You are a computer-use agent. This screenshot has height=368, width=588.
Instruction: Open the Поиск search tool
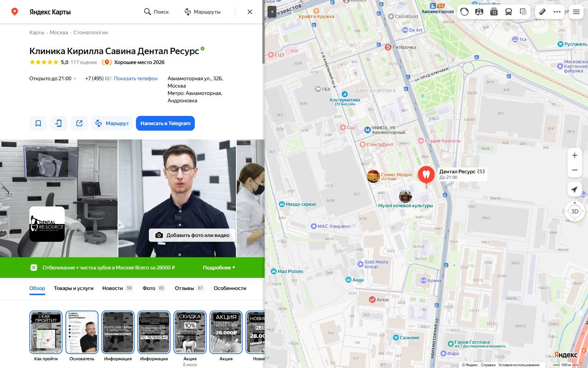[156, 12]
